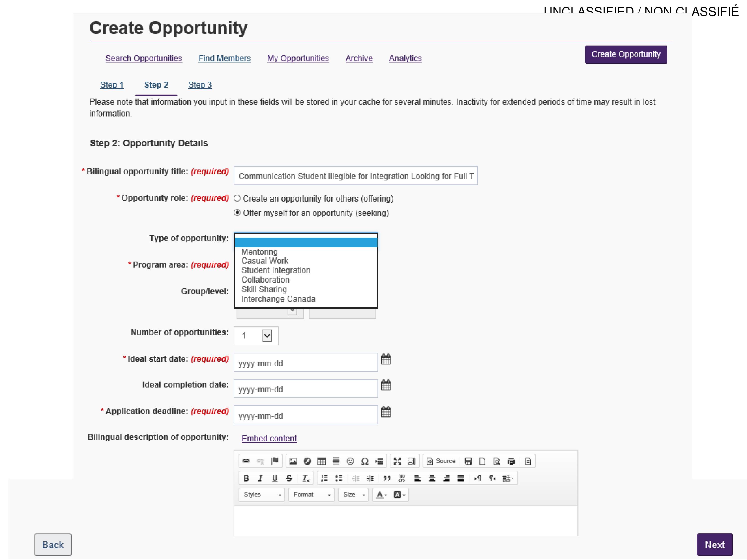Center align text in the editor
Image resolution: width=747 pixels, height=560 pixels.
(x=432, y=478)
